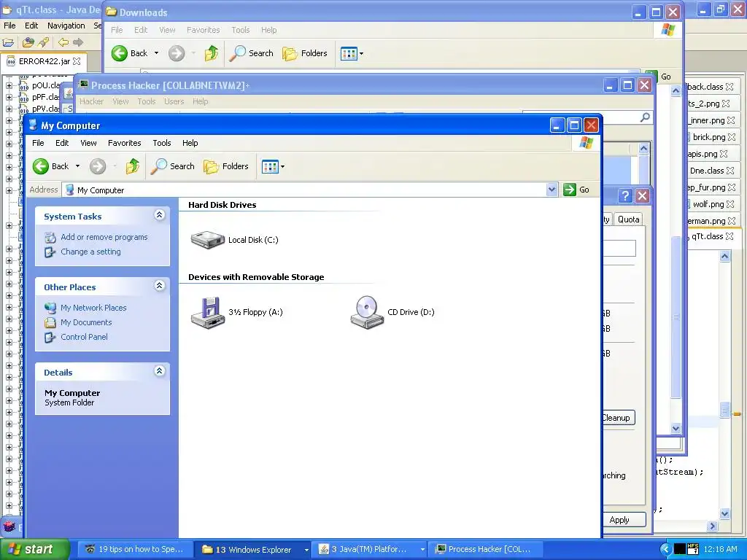Open Search in My Computer toolbar
This screenshot has height=560, width=747.
point(172,166)
